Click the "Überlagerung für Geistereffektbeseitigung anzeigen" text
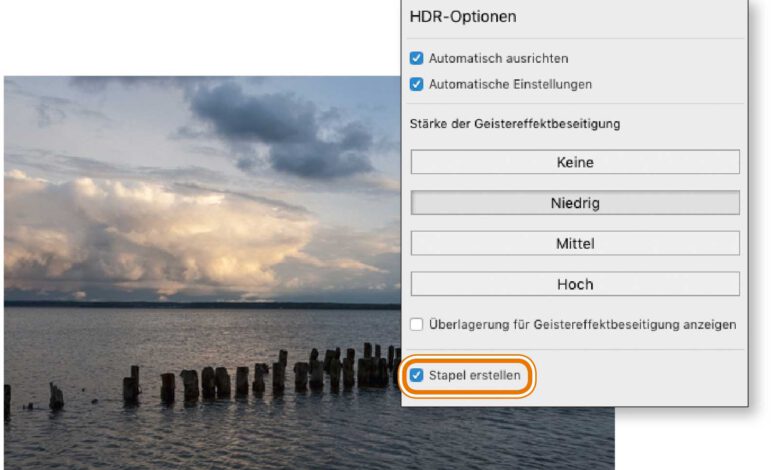Screen dimensions: 780x470 (582, 324)
